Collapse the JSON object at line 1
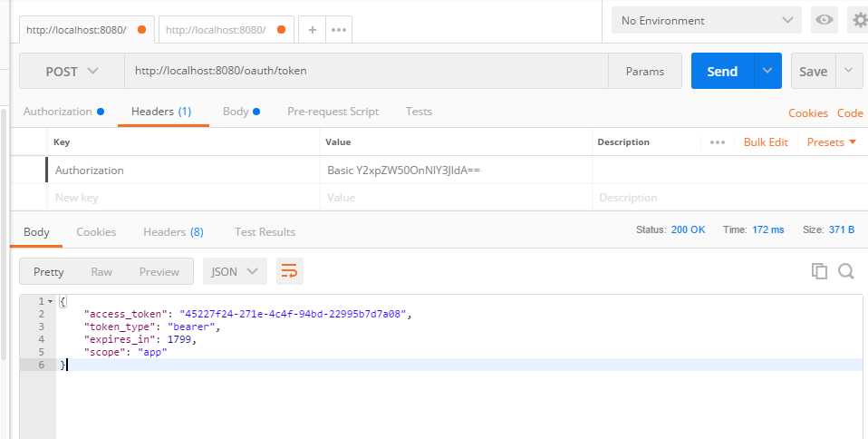The height and width of the screenshot is (439, 868). point(51,301)
